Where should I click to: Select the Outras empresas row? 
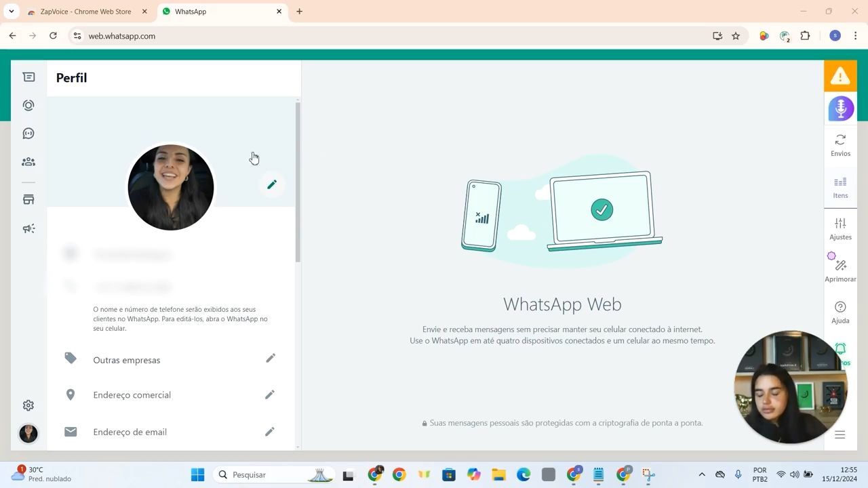point(171,359)
